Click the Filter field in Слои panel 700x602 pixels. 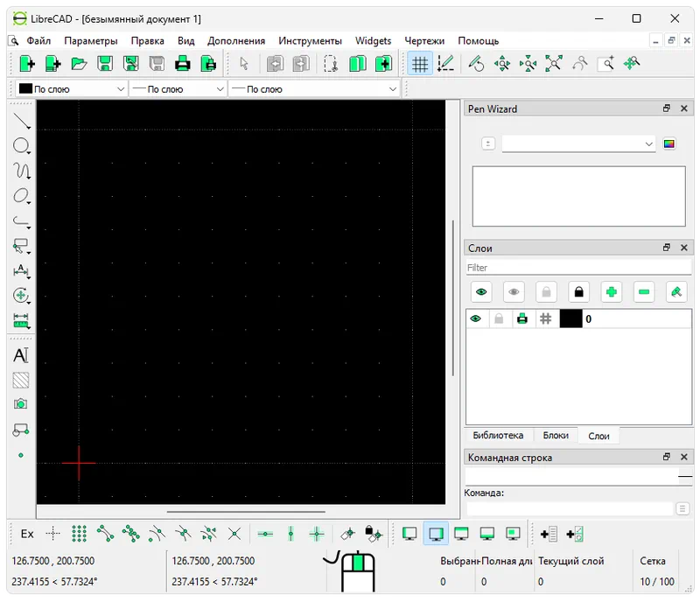pyautogui.click(x=578, y=268)
